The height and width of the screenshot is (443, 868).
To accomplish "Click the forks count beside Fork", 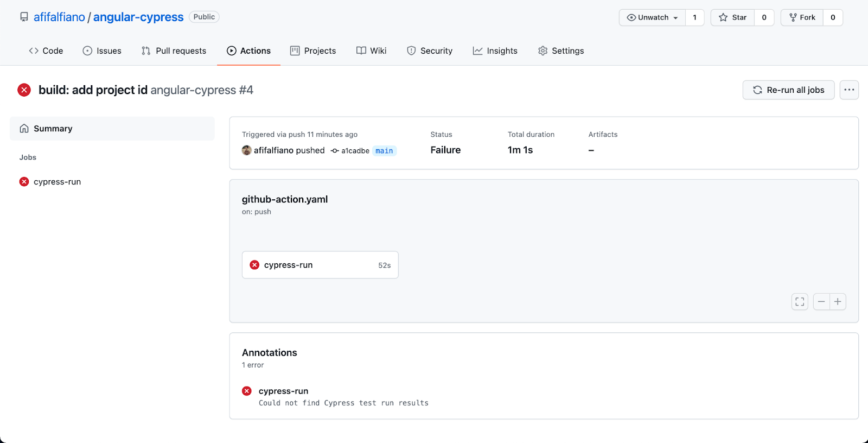I will (833, 17).
